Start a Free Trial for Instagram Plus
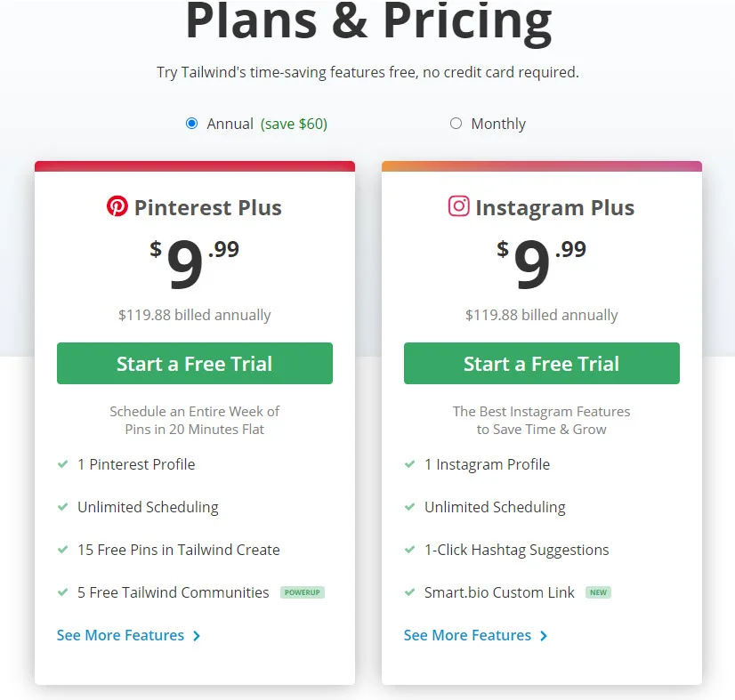Viewport: 735px width, 700px height. point(542,364)
